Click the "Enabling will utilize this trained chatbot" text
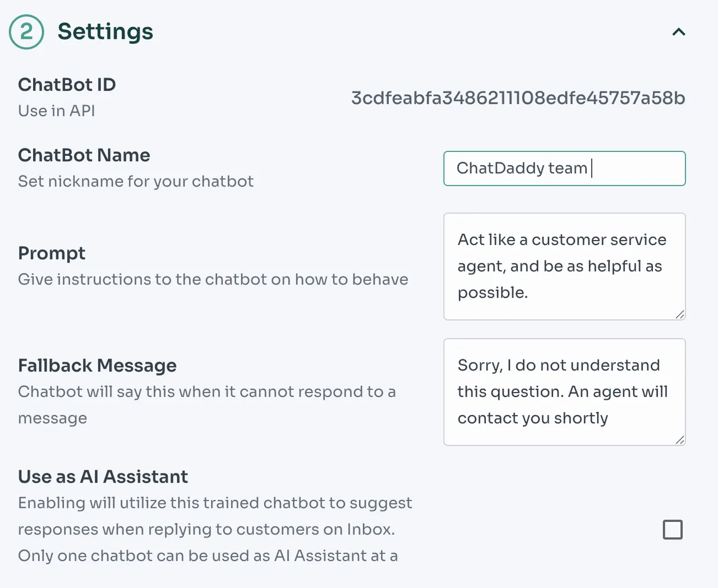718x588 pixels. 215,503
